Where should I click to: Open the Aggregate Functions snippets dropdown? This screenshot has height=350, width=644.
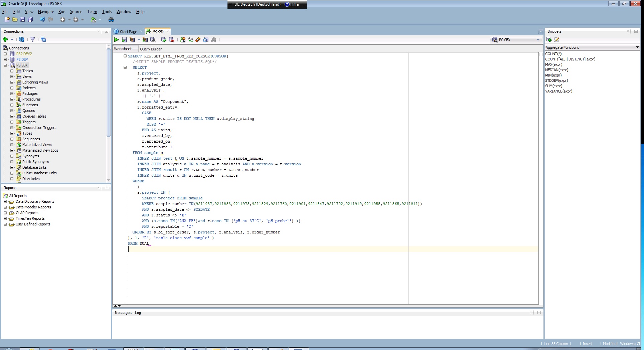(x=637, y=47)
